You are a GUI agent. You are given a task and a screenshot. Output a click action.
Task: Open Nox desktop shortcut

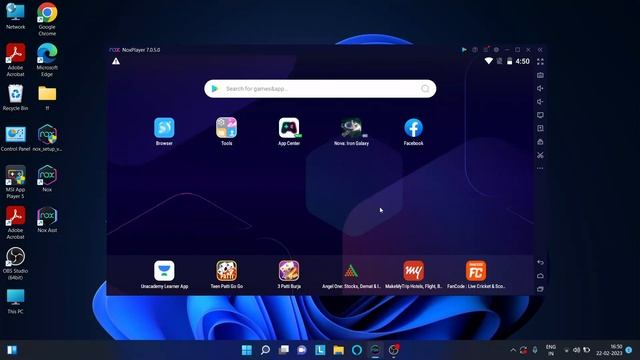tap(47, 178)
